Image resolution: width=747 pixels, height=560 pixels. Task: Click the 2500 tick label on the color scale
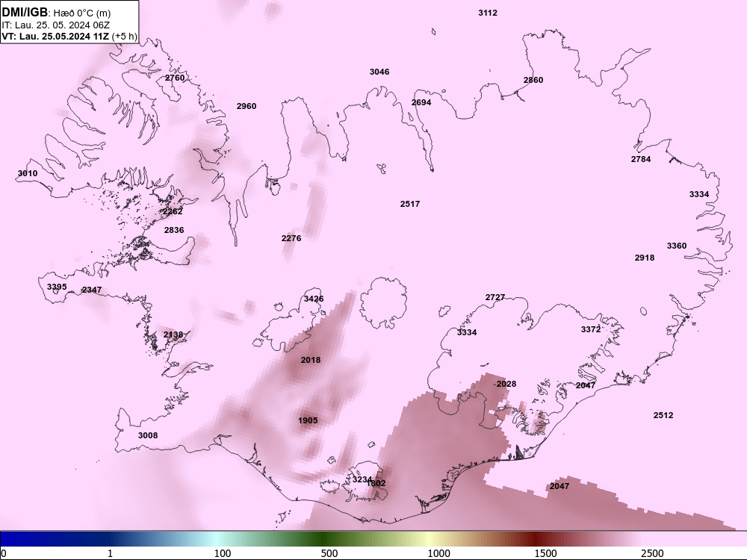click(652, 553)
